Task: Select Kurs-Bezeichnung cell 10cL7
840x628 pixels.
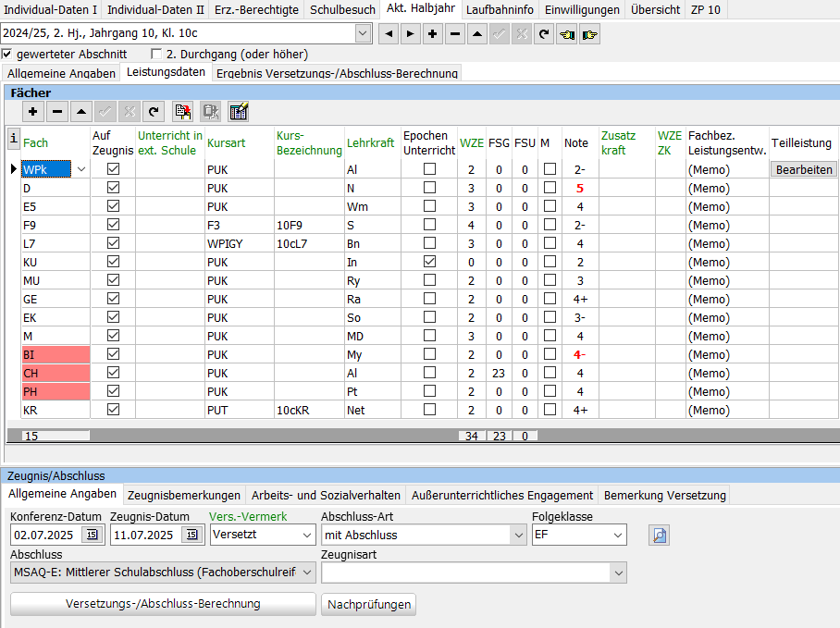Action: coord(309,243)
